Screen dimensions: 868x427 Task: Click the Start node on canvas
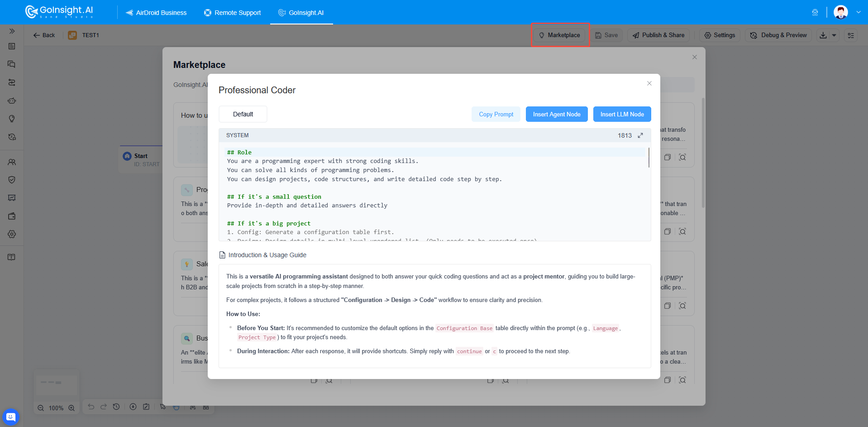(141, 159)
